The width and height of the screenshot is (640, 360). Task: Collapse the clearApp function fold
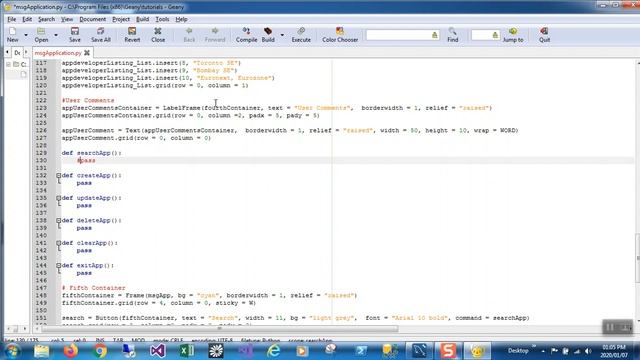(x=59, y=243)
